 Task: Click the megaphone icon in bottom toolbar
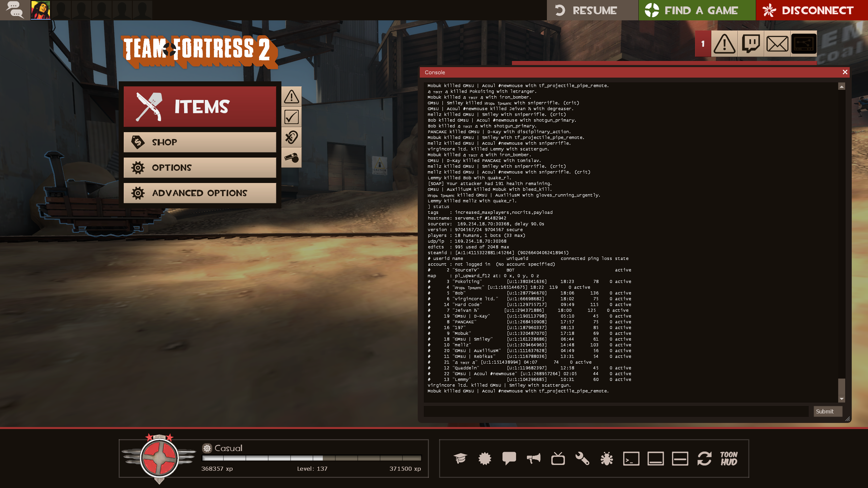pos(533,459)
